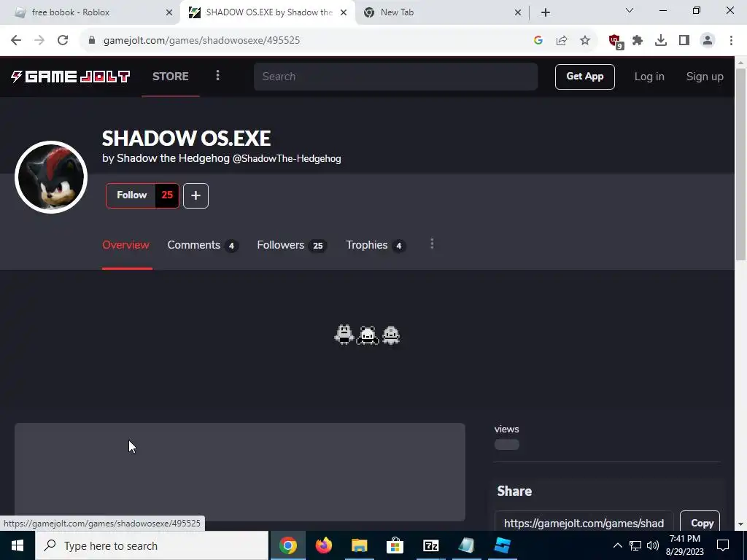View site info via the lock icon
Screen dimensions: 747x560
(91, 40)
